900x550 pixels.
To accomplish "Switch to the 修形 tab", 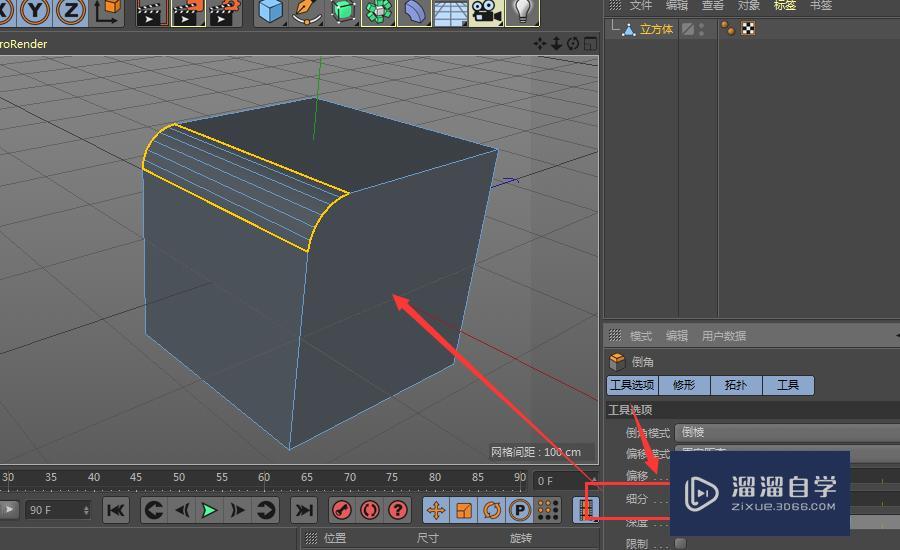I will [684, 385].
